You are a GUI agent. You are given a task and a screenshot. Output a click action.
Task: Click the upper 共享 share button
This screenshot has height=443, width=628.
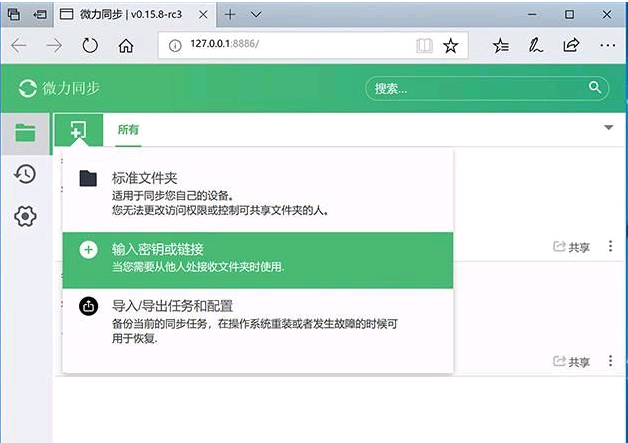pos(572,247)
